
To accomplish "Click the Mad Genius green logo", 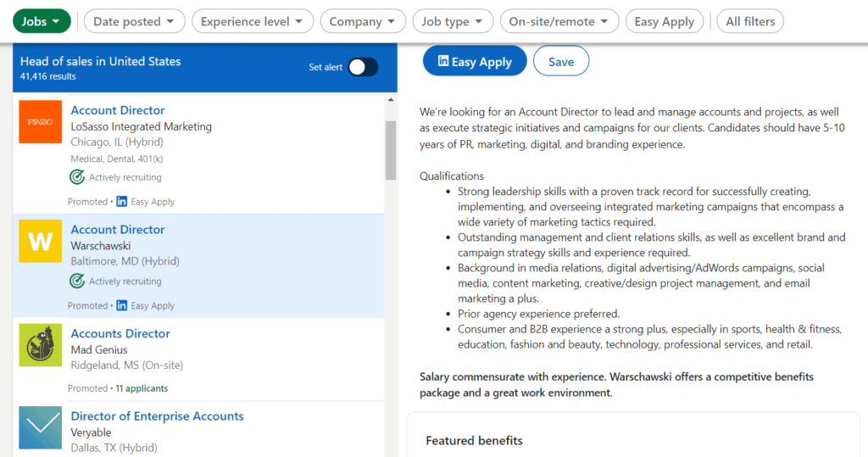I will click(41, 345).
